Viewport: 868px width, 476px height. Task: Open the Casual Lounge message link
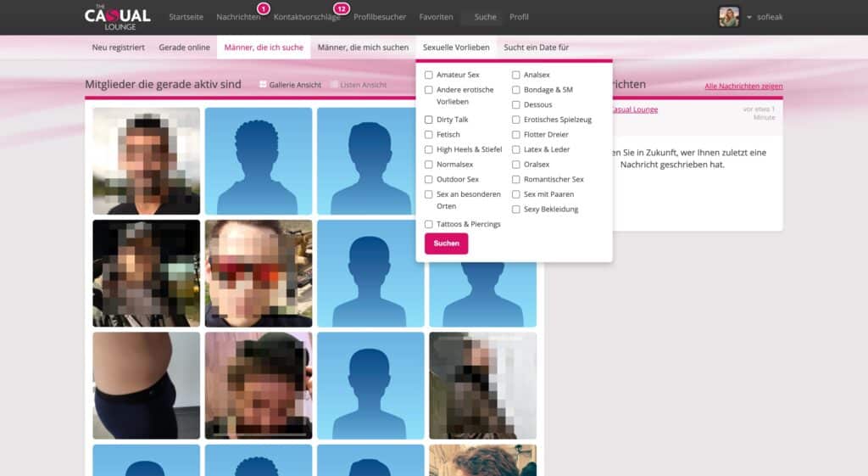[x=635, y=109]
